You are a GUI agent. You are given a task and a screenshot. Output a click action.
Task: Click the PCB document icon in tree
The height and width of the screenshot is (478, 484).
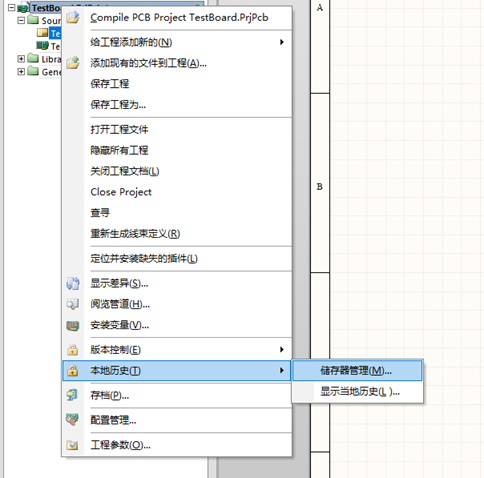[42, 45]
